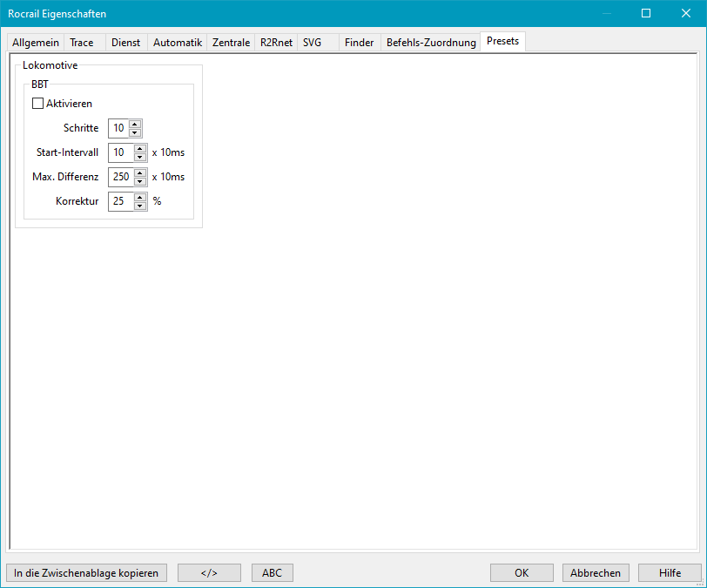Increase Start-Intervall with up arrow
This screenshot has width=707, height=588.
(x=140, y=148)
